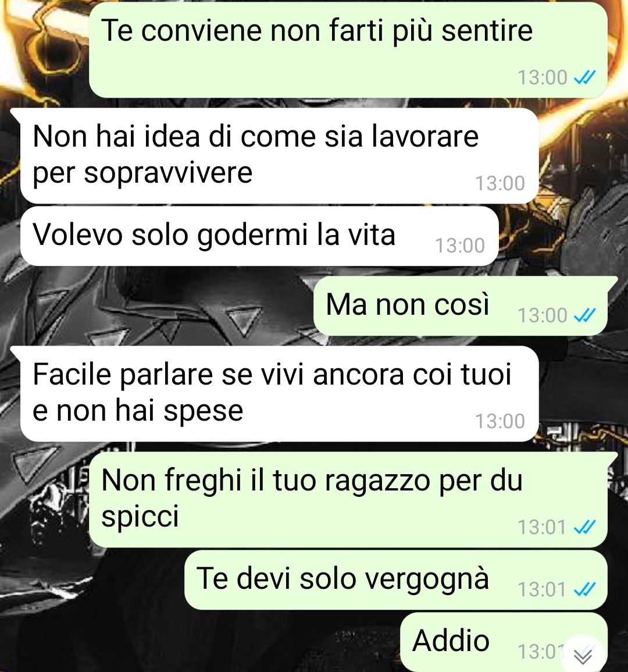Tap 13:00 timestamp on 'e non hai spese'
This screenshot has width=628, height=672.
point(500,421)
